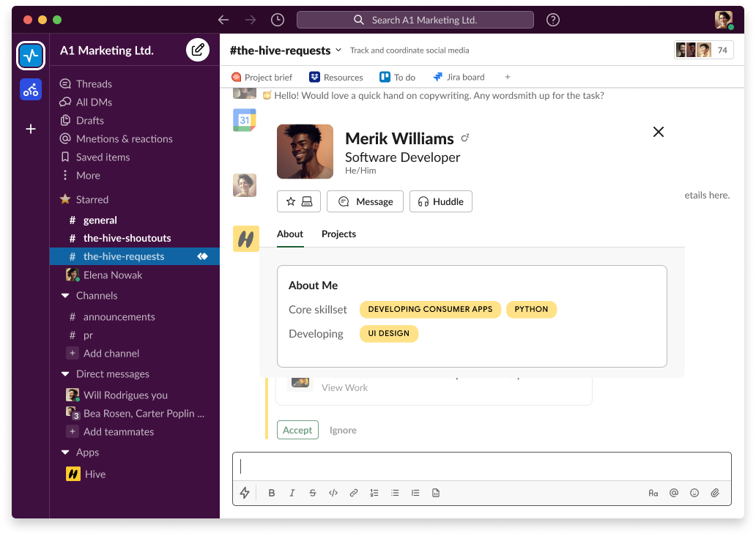The height and width of the screenshot is (536, 756).
Task: Click the attach file paperclip icon
Action: click(x=715, y=493)
